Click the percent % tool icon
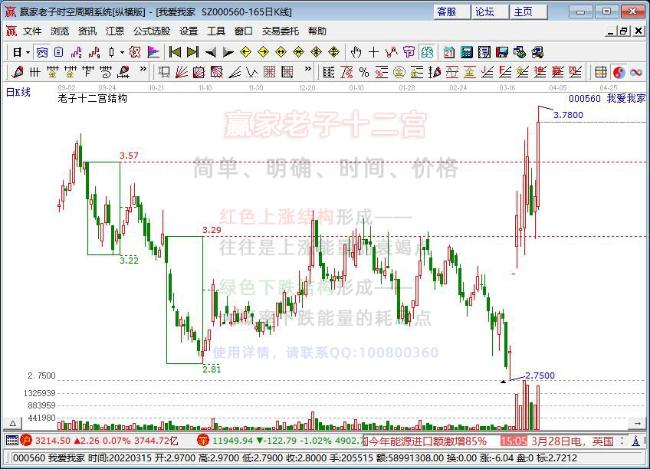This screenshot has width=650, height=469. [364, 72]
